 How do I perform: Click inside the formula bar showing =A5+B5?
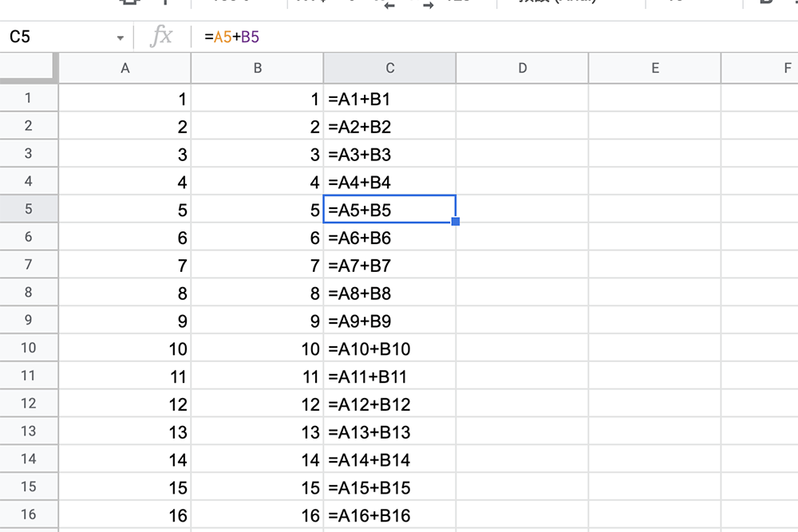tap(239, 35)
